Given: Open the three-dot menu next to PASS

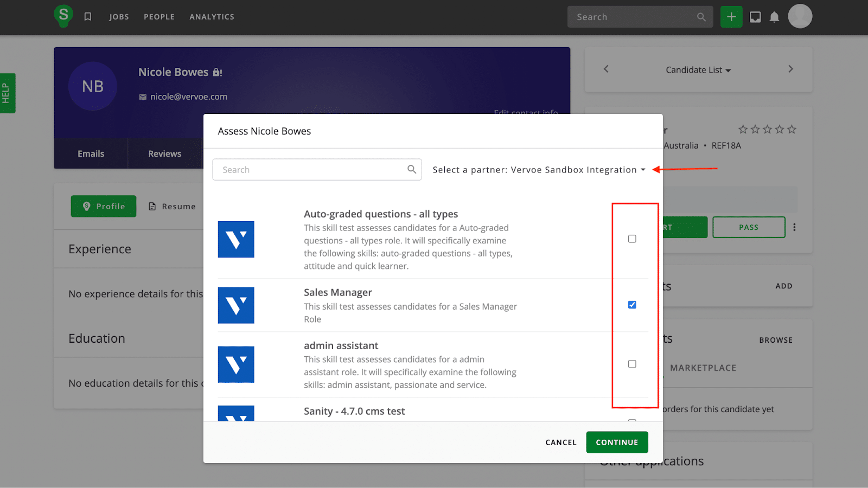Looking at the screenshot, I should 794,227.
